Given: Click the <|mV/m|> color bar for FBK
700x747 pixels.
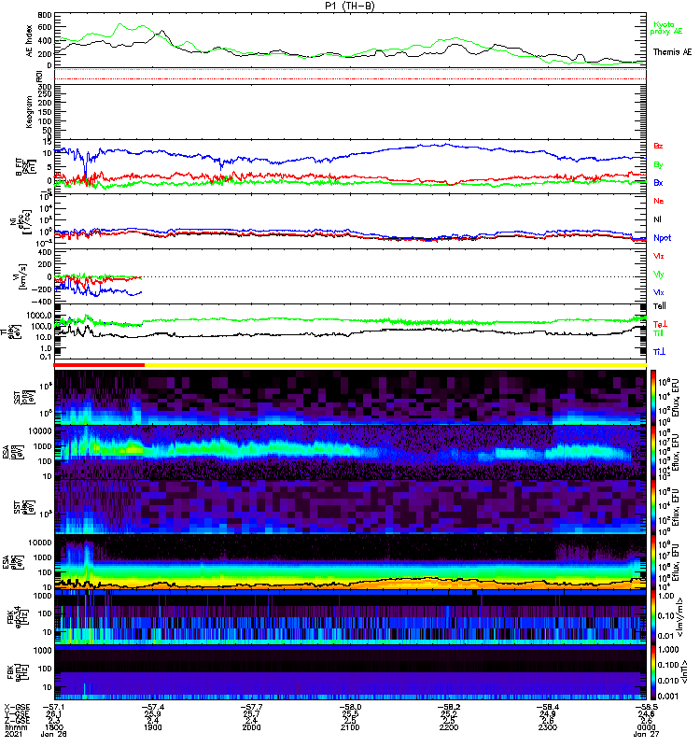Looking at the screenshot, I should tap(653, 617).
